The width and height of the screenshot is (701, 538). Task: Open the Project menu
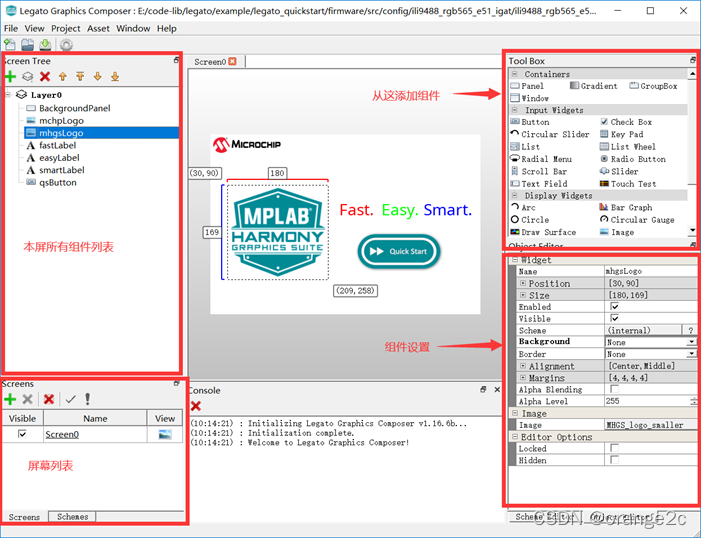point(65,29)
